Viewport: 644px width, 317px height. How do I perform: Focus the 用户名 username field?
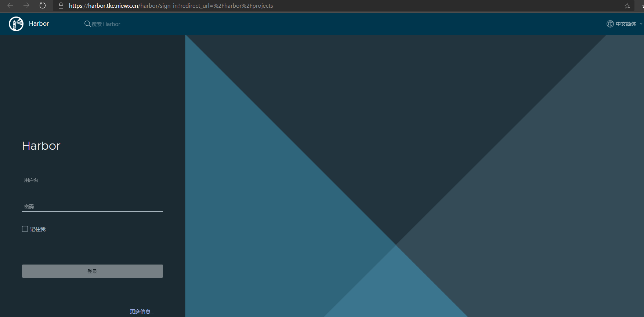pyautogui.click(x=92, y=180)
